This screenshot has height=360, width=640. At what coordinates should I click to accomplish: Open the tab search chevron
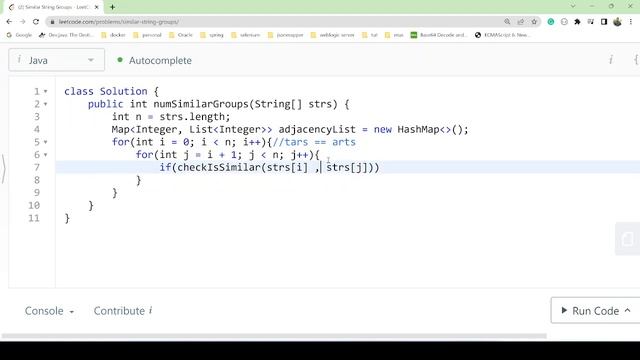coord(573,6)
